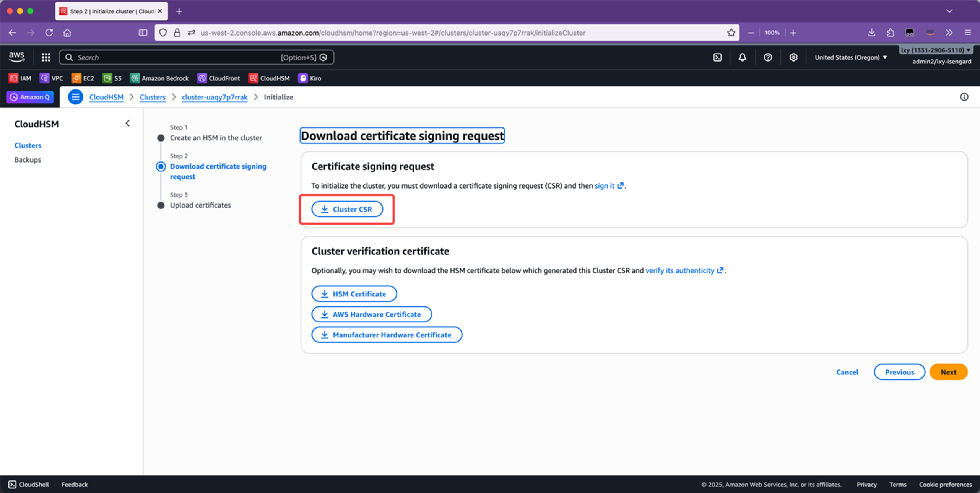Expand the United States (Oregon) region dropdown
980x493 pixels.
point(851,57)
